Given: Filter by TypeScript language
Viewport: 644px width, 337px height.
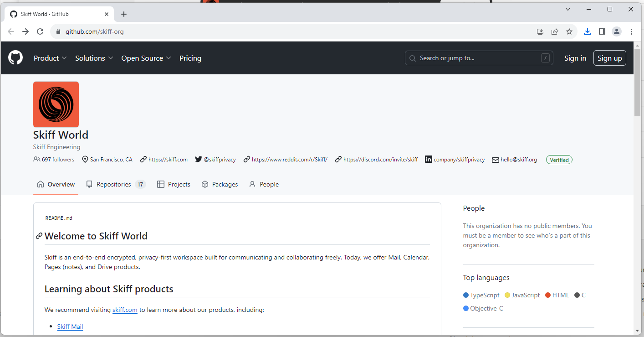Looking at the screenshot, I should point(481,295).
